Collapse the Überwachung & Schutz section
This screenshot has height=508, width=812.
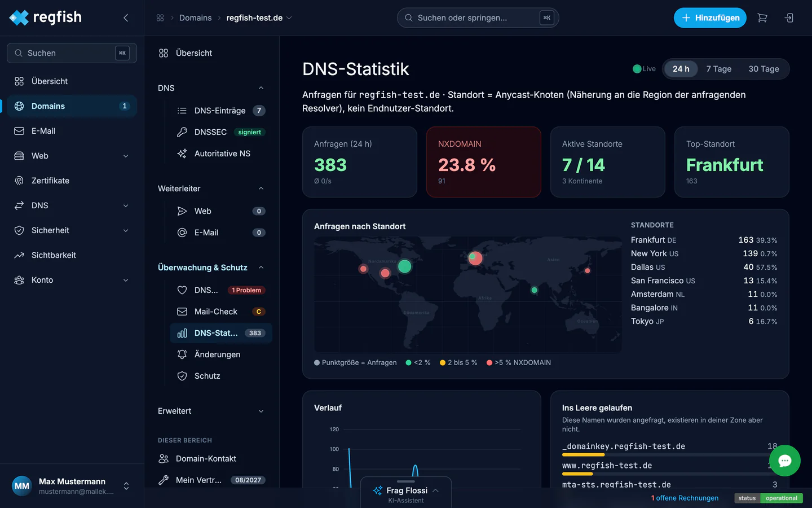pyautogui.click(x=261, y=268)
